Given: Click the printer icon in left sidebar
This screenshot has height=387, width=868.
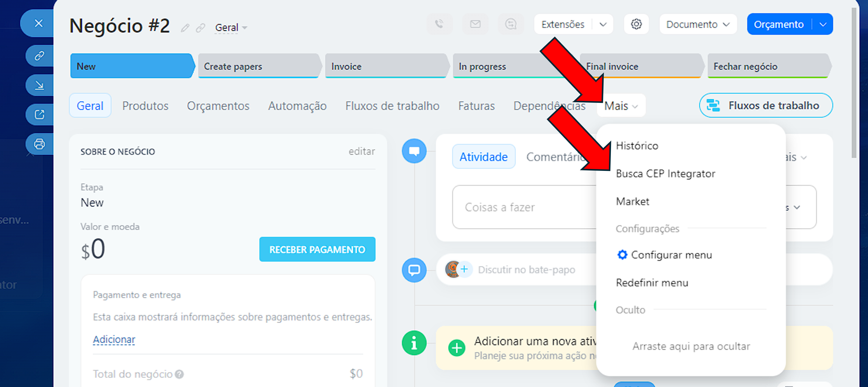Looking at the screenshot, I should tap(39, 144).
